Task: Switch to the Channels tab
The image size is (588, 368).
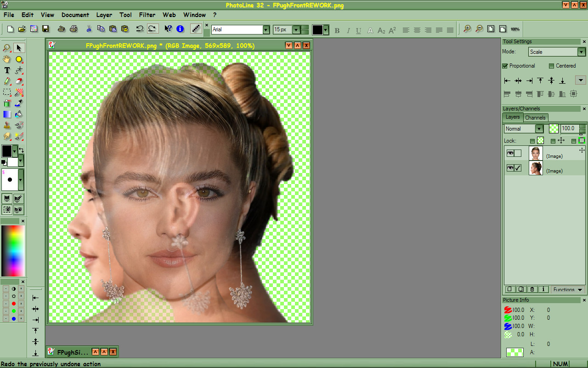Action: tap(535, 118)
